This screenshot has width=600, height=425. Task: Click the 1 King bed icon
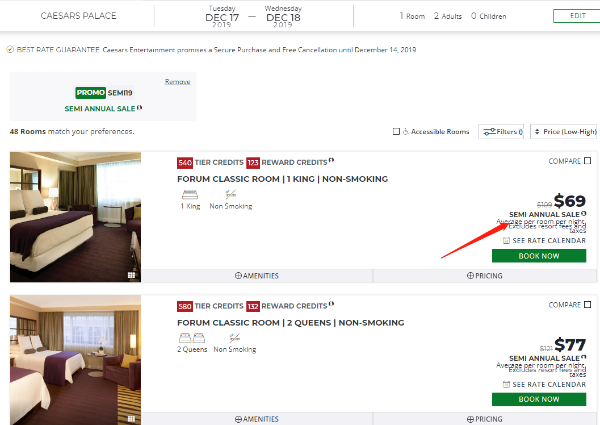point(190,195)
